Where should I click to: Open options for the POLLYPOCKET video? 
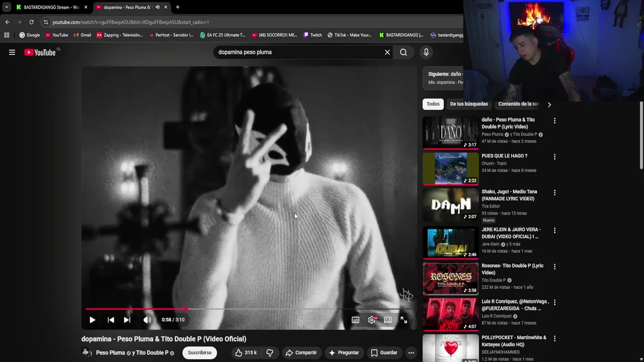coord(554,338)
